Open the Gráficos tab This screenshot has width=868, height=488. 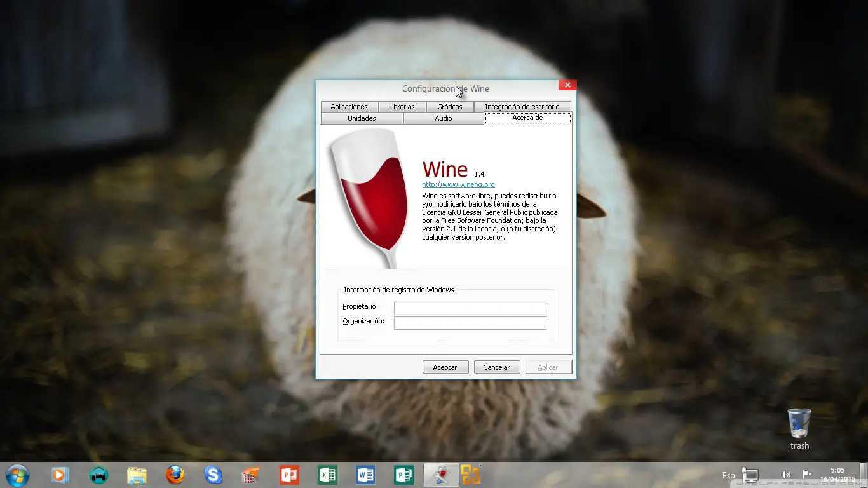450,107
